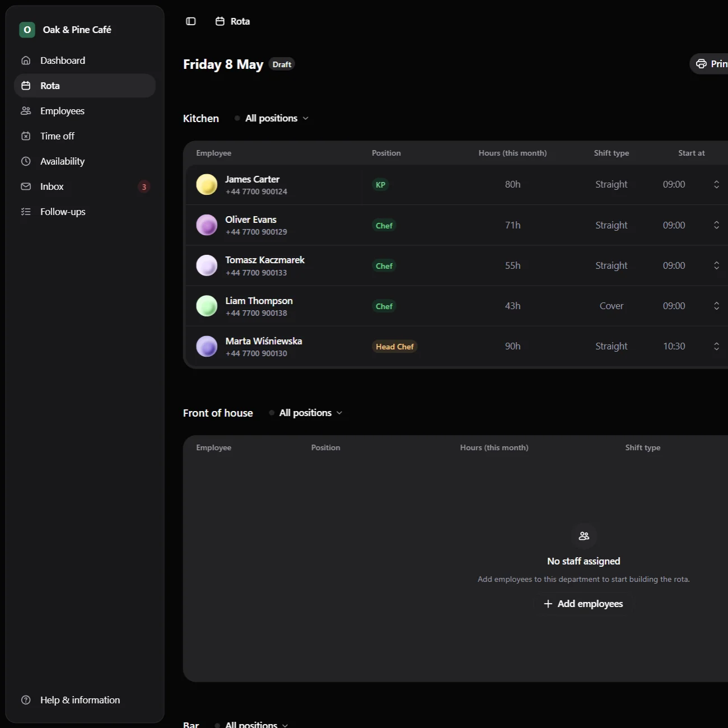Click the unread badge showing 3 on Inbox

pos(144,186)
